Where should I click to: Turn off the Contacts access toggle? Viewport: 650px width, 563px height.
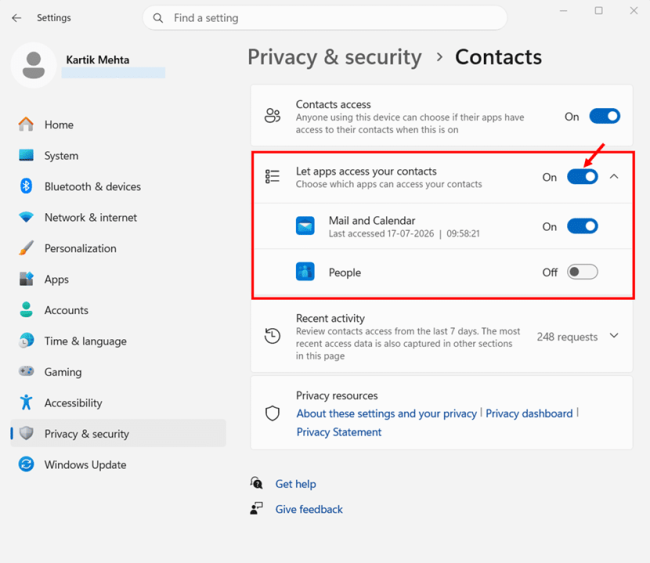[x=604, y=116]
